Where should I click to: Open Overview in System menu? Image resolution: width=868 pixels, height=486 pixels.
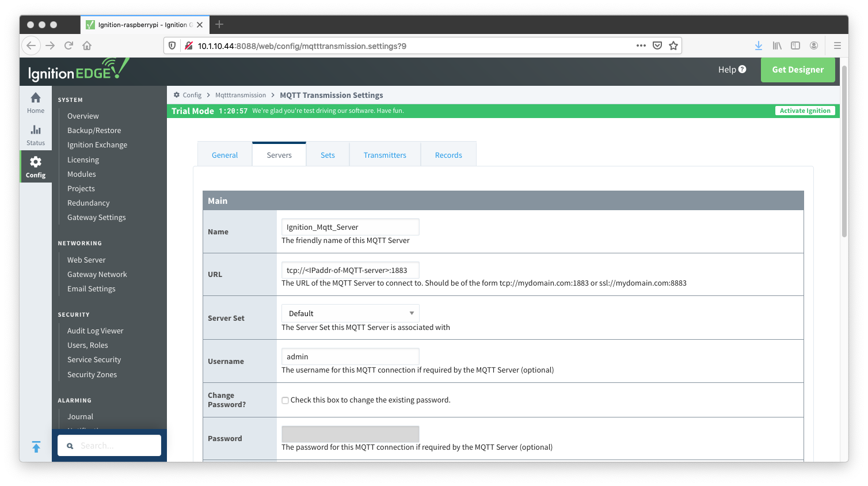(x=83, y=116)
